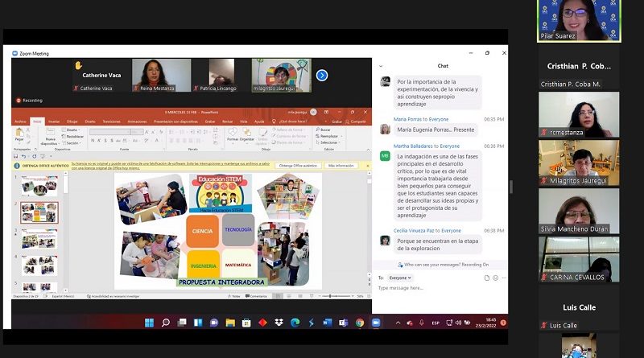Switch to the Insertar tab

coord(54,121)
